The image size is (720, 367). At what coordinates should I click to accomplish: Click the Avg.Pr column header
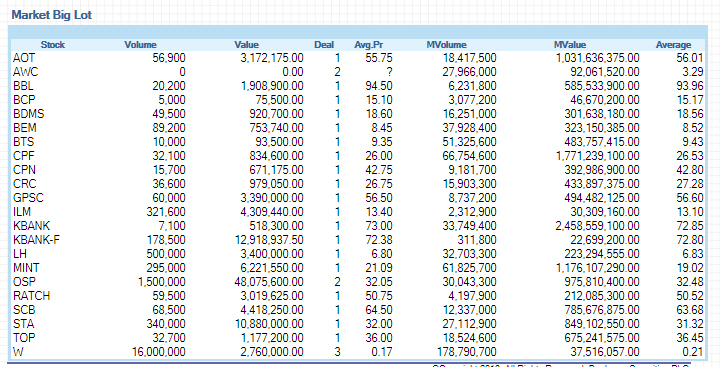[x=369, y=45]
